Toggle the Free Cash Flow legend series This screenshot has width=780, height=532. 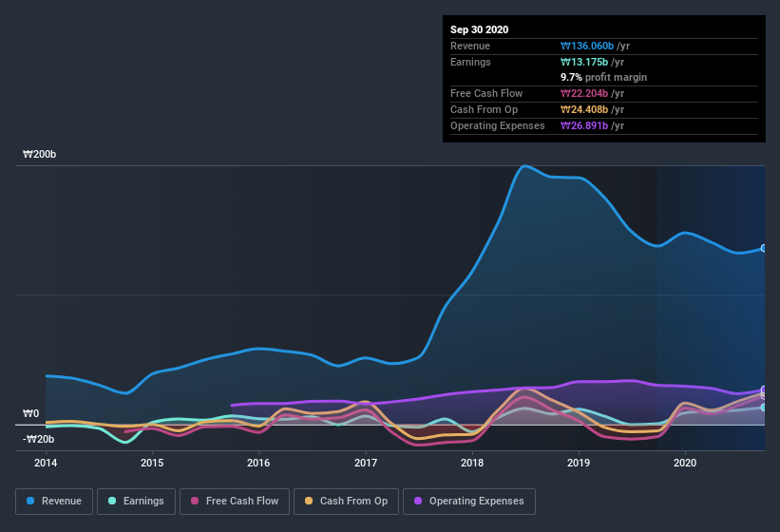click(x=235, y=502)
